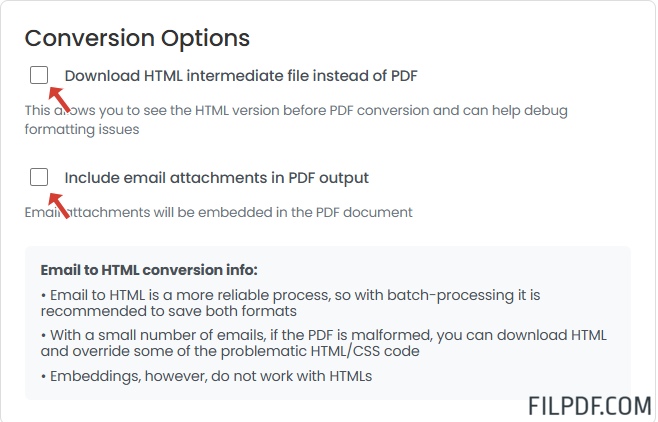
Task: Enable Download HTML intermediate file checkbox
Action: coord(39,75)
